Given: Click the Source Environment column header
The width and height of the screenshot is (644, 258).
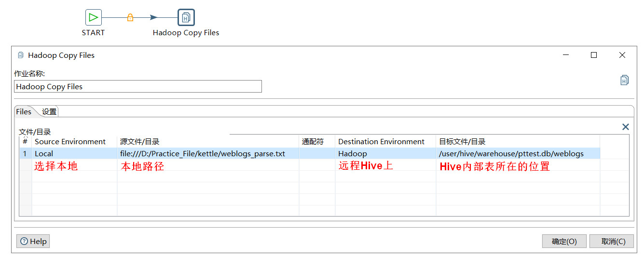Looking at the screenshot, I should coord(74,142).
